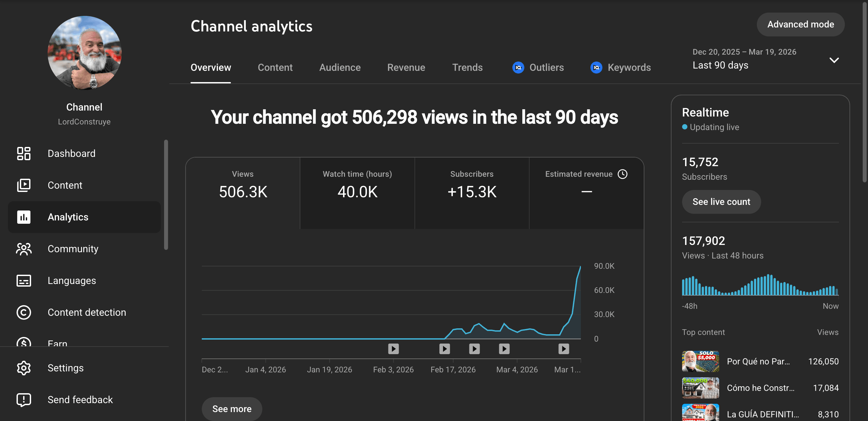Click the See more button under chart
This screenshot has width=868, height=421.
click(232, 409)
